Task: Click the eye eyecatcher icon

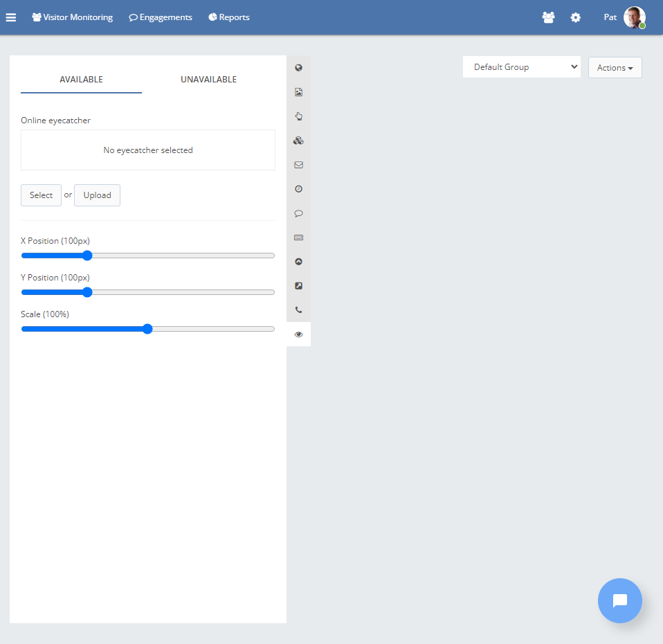Action: [x=298, y=334]
